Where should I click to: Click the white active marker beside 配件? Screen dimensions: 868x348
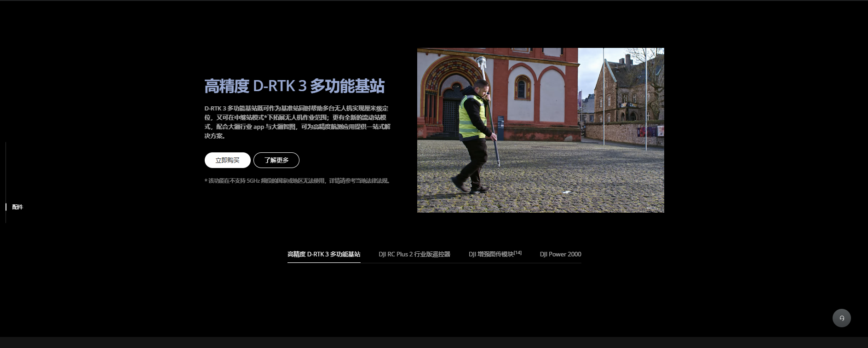tap(6, 207)
